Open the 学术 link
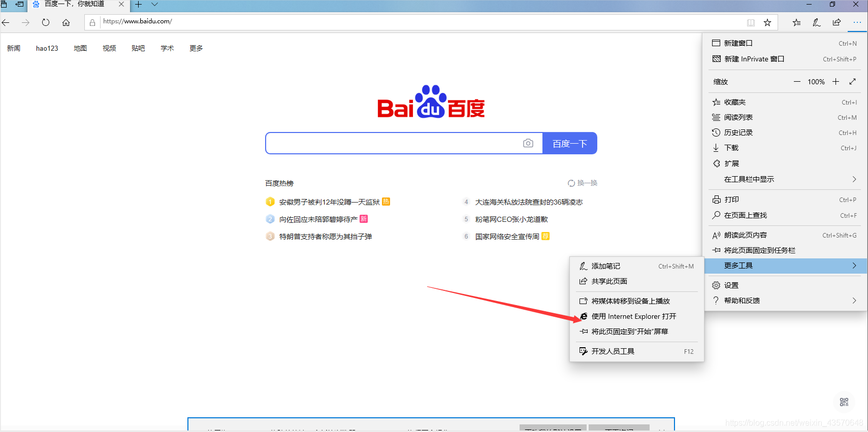 (167, 48)
